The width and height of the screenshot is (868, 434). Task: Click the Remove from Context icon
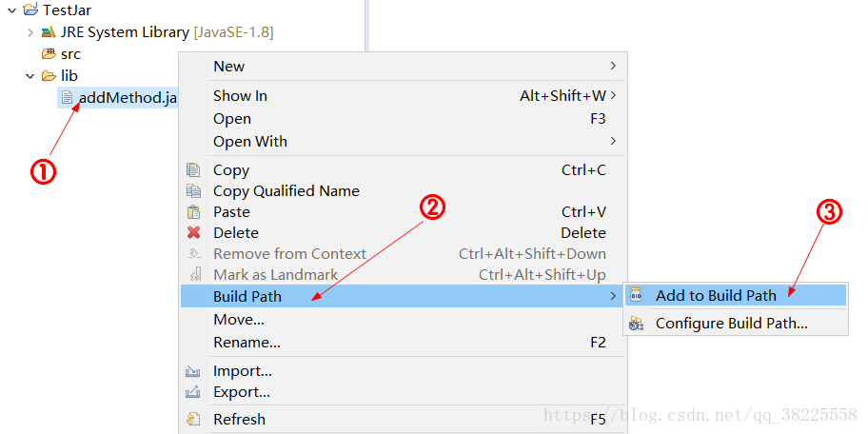[193, 253]
